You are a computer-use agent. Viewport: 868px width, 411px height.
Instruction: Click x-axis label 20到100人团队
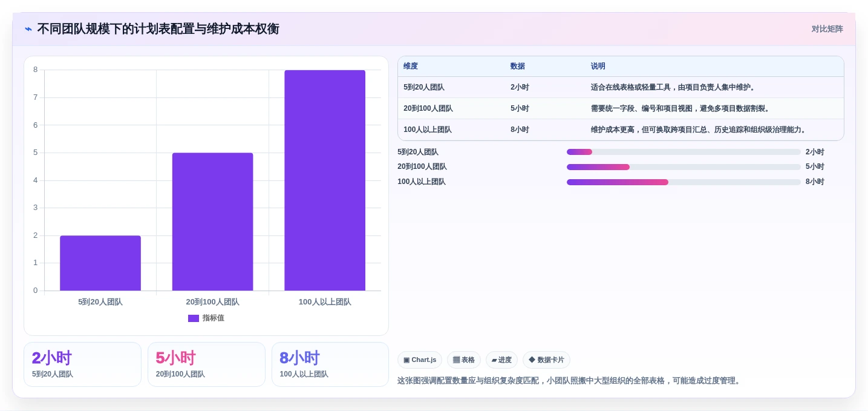click(212, 302)
